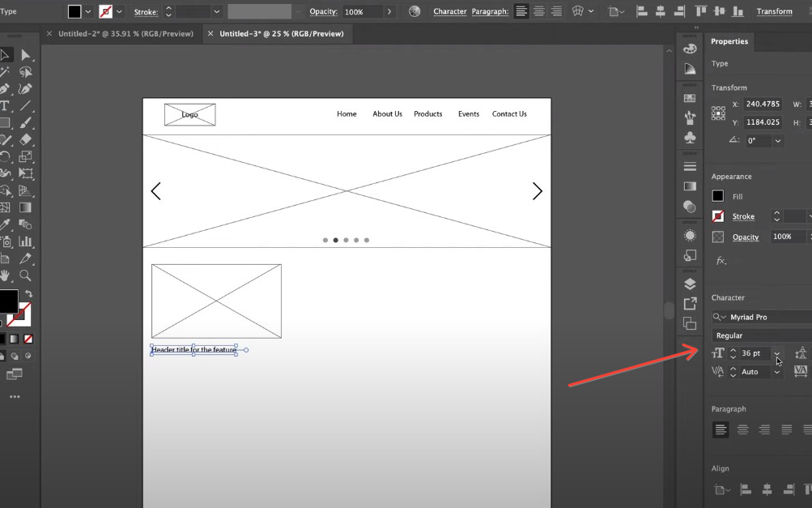Open the font style dropdown showing Regular
The image size is (812, 508).
[x=759, y=335]
